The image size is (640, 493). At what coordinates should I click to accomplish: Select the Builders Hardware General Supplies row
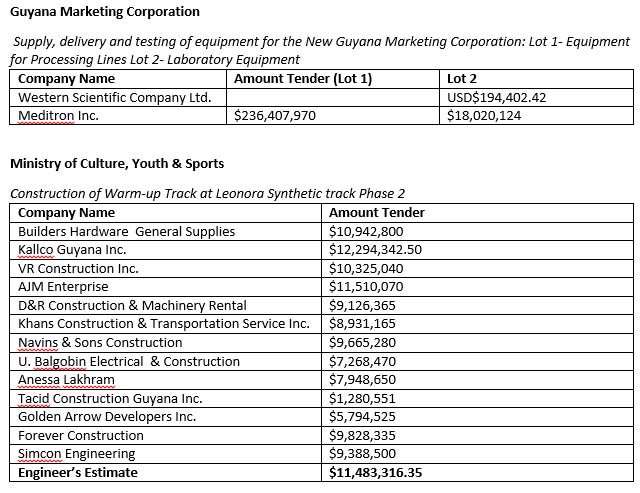pyautogui.click(x=127, y=231)
